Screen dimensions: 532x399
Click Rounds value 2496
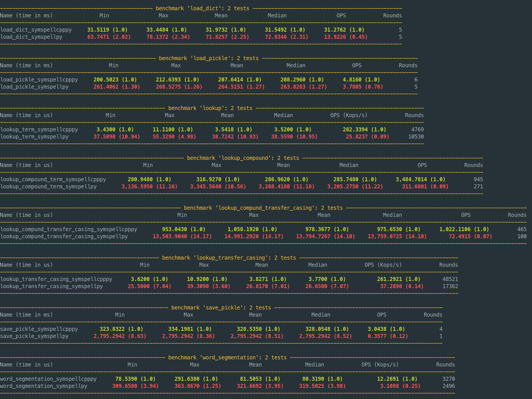point(449,386)
